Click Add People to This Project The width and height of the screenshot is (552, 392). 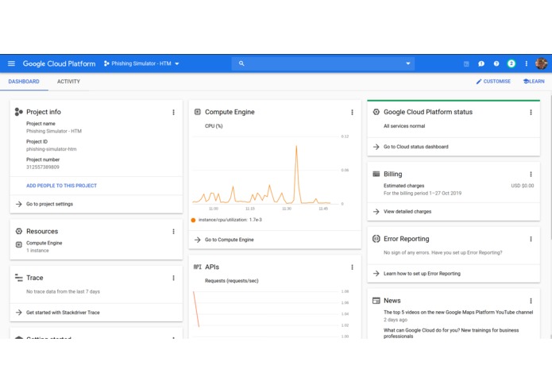62,186
